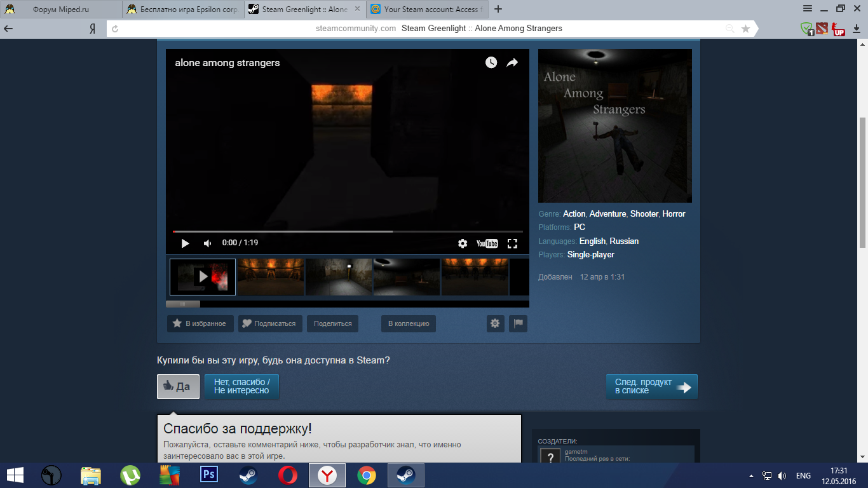Click the Action genre link
Image resolution: width=868 pixels, height=488 pixels.
[x=574, y=214]
